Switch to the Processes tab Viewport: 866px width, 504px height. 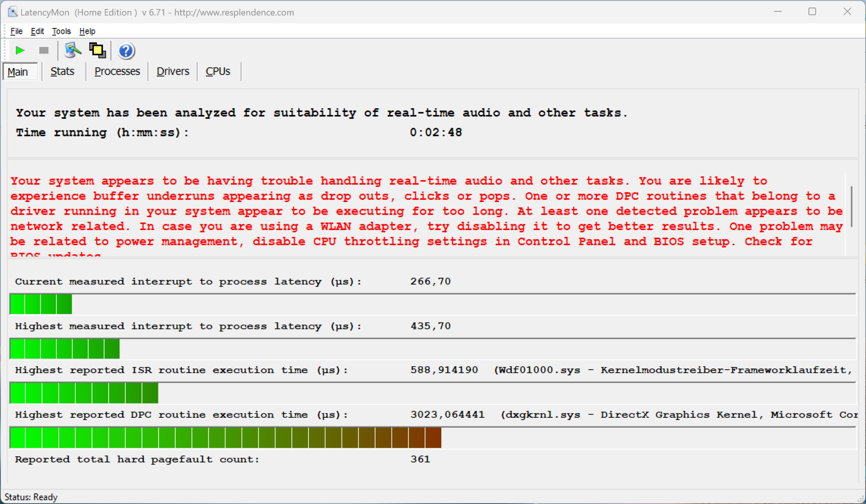tap(117, 72)
